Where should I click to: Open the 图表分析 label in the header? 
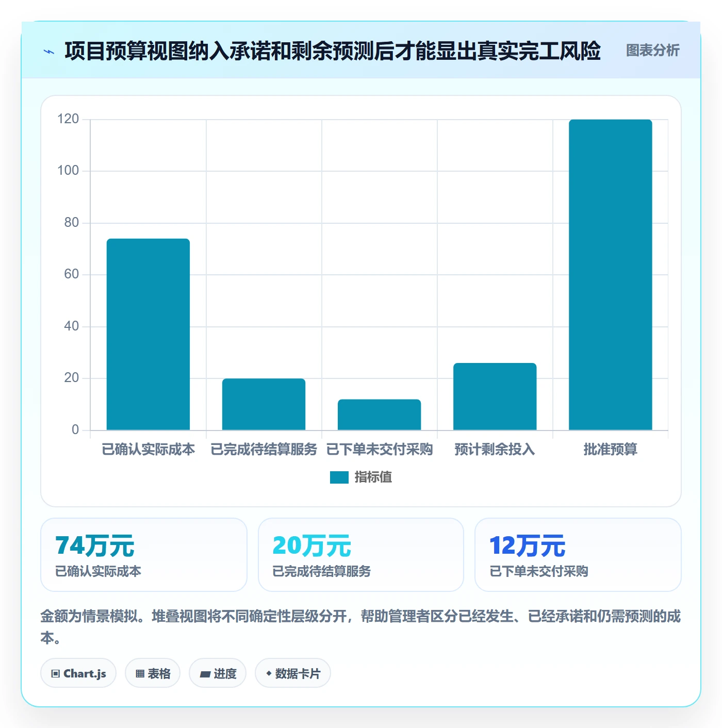click(x=652, y=51)
